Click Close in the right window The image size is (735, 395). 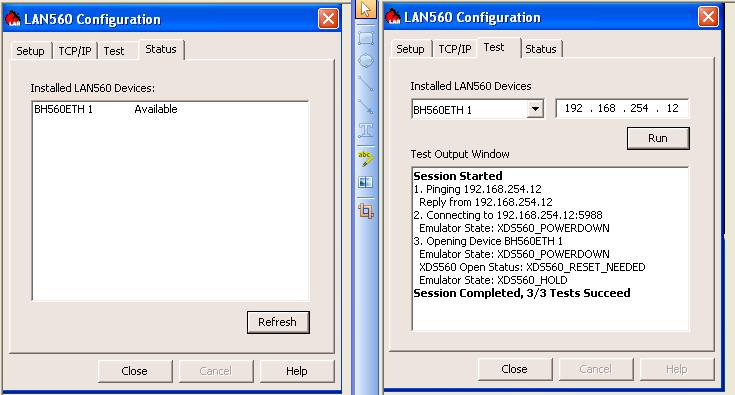click(x=515, y=369)
